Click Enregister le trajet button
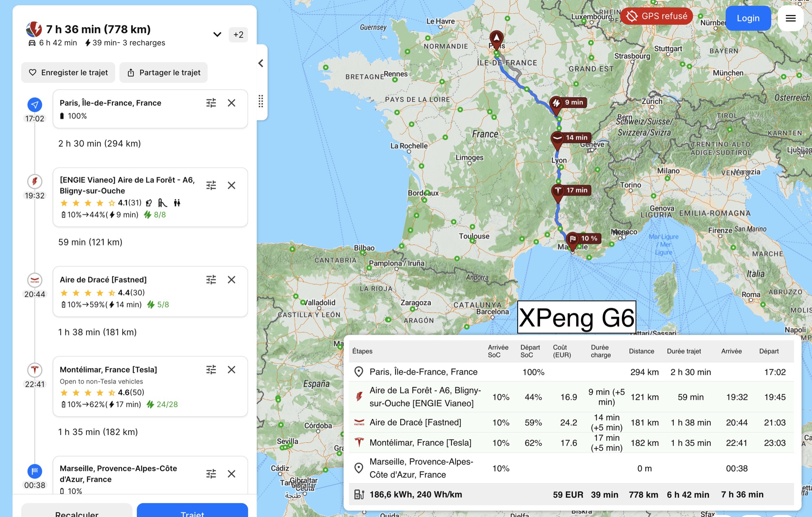The width and height of the screenshot is (812, 517). (68, 73)
